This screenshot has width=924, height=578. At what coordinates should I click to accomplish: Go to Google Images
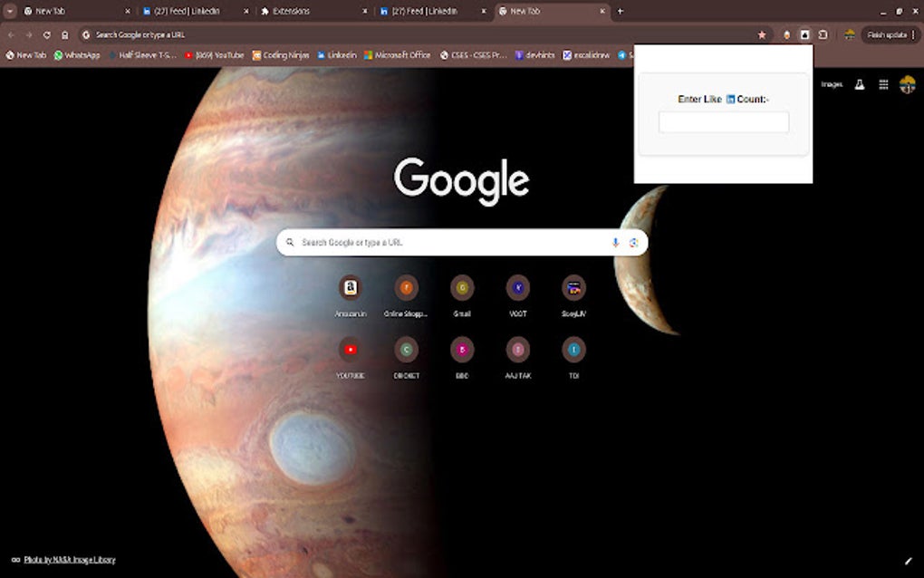click(x=831, y=84)
